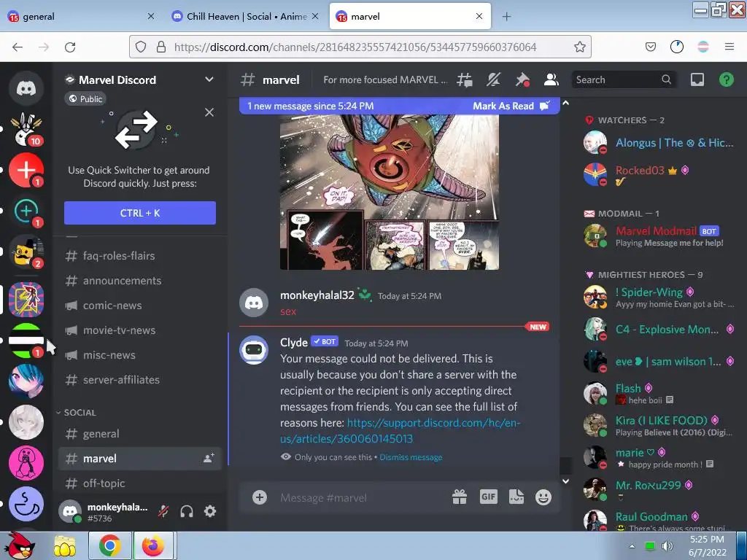Screen dimensions: 747x560
Task: Open the Threads icon in channel header
Action: click(x=465, y=79)
